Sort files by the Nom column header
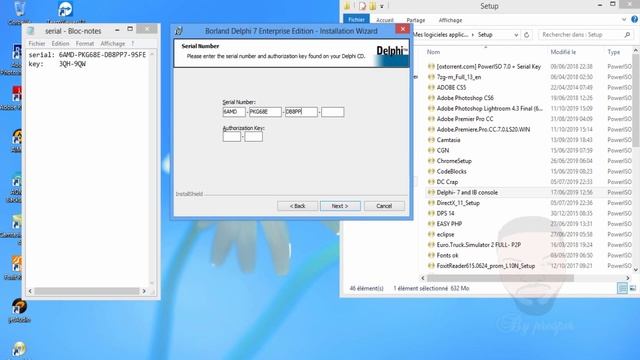 (433, 52)
